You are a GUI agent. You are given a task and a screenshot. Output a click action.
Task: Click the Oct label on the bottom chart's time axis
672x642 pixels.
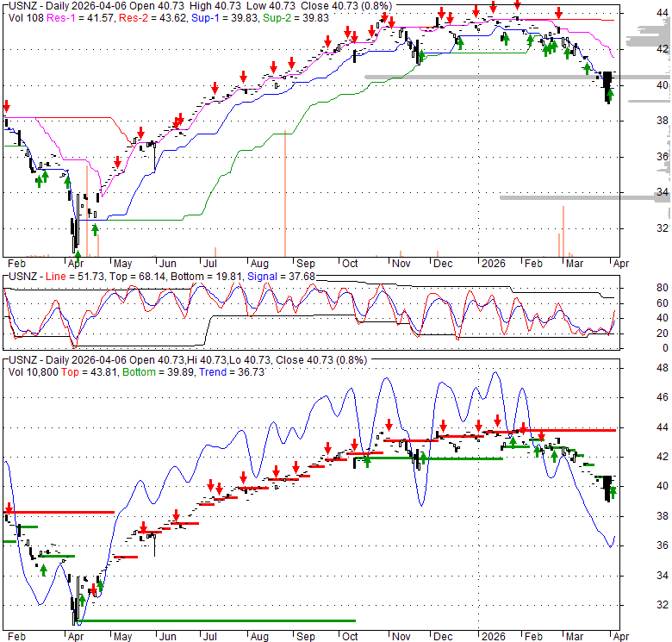click(x=351, y=636)
